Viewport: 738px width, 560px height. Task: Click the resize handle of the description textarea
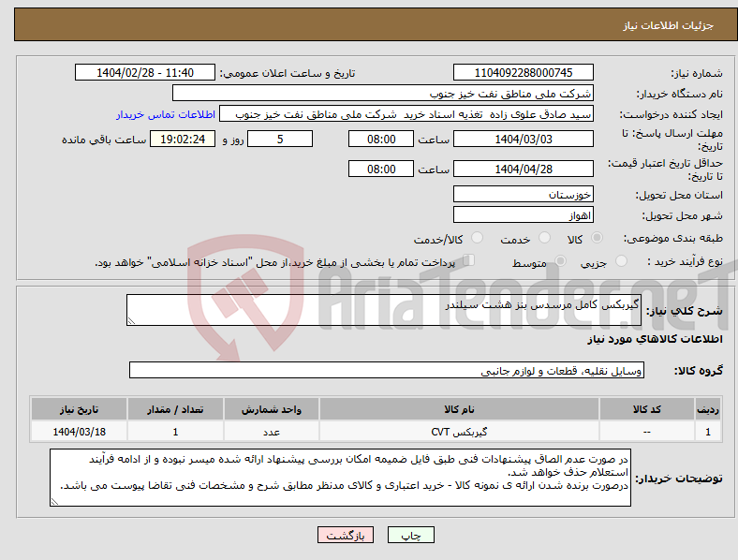click(131, 321)
